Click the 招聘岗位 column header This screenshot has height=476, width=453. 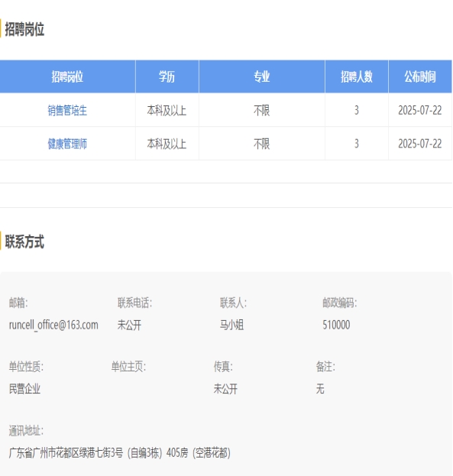pos(67,76)
